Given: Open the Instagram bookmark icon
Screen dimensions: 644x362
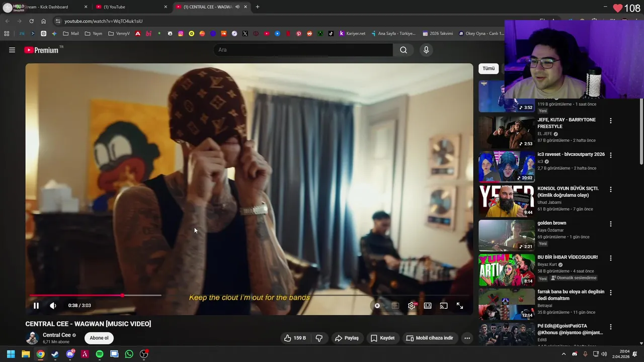Looking at the screenshot, I should 181,34.
